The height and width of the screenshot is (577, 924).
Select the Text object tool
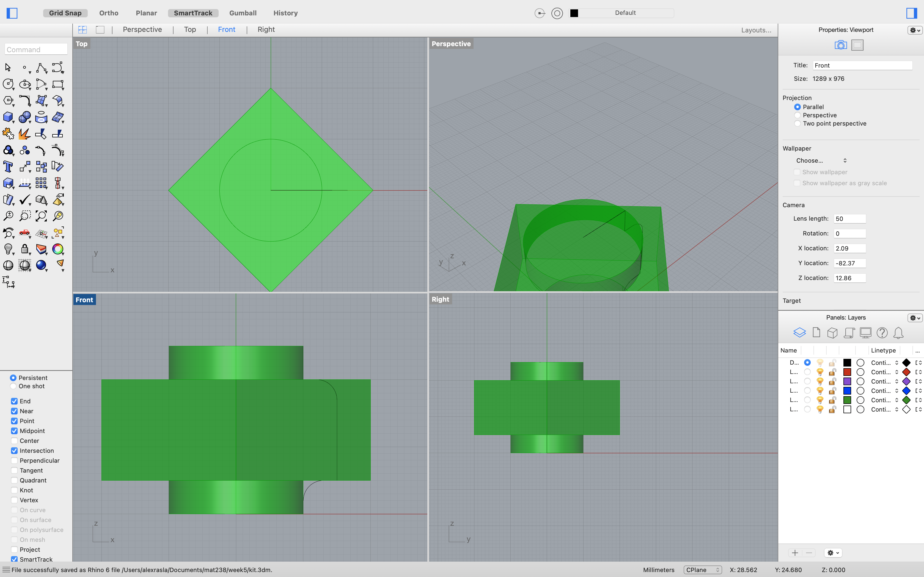pyautogui.click(x=8, y=167)
